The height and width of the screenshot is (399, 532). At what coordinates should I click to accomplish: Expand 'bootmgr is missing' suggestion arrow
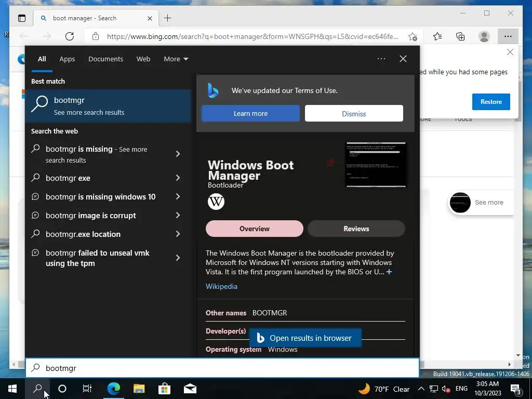178,154
